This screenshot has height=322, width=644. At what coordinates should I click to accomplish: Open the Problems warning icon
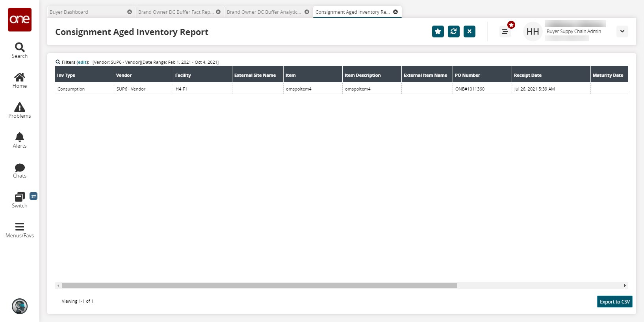[20, 110]
